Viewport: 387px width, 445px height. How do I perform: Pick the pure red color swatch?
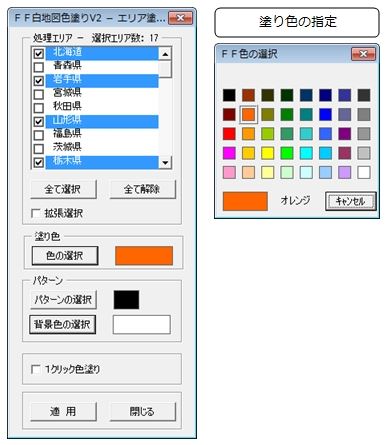point(229,134)
